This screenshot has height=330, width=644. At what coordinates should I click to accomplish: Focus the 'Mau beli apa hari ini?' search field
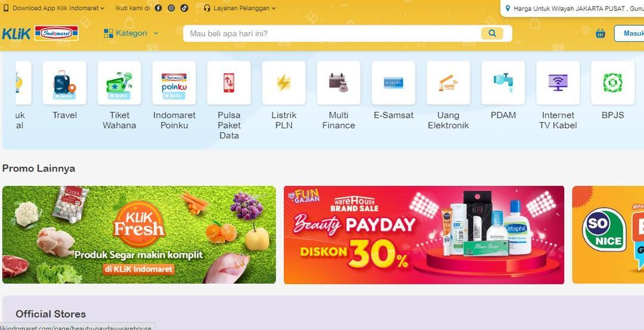coord(333,33)
